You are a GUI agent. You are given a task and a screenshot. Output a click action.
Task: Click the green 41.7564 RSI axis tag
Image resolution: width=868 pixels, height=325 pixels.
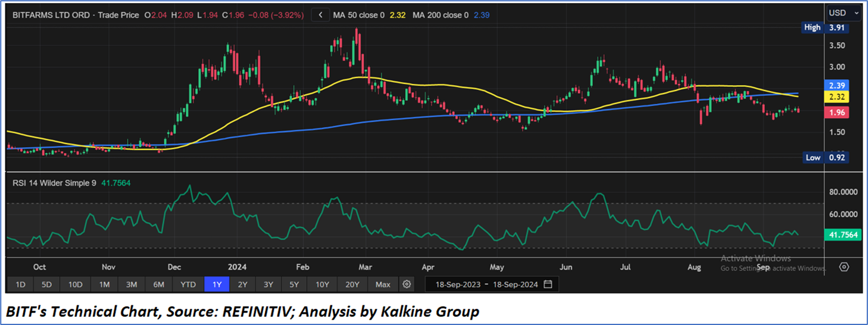844,235
